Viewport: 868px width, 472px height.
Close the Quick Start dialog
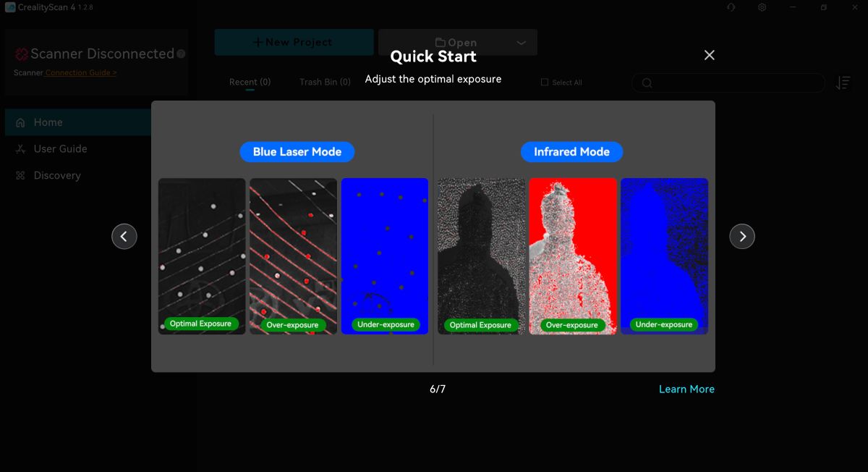coord(709,55)
